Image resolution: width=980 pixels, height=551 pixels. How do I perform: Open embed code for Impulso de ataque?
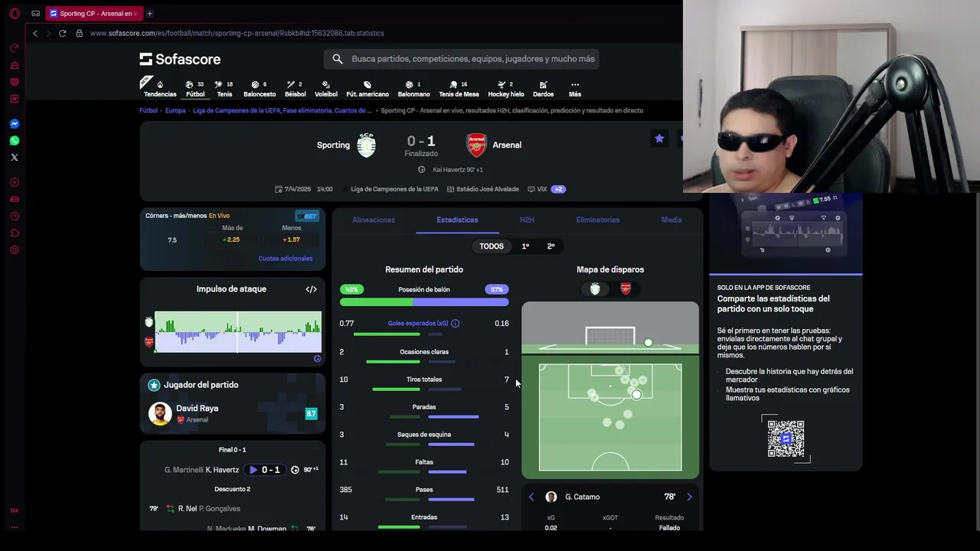311,289
